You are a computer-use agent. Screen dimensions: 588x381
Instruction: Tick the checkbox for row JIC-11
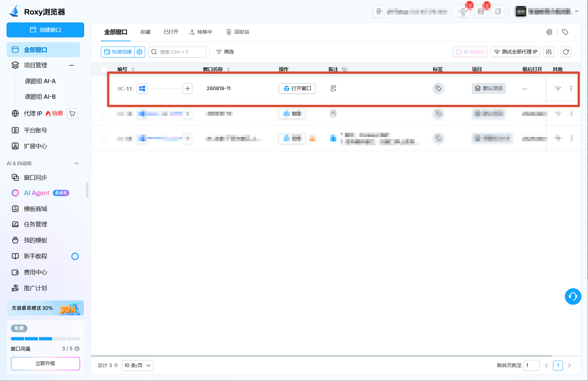click(x=104, y=88)
